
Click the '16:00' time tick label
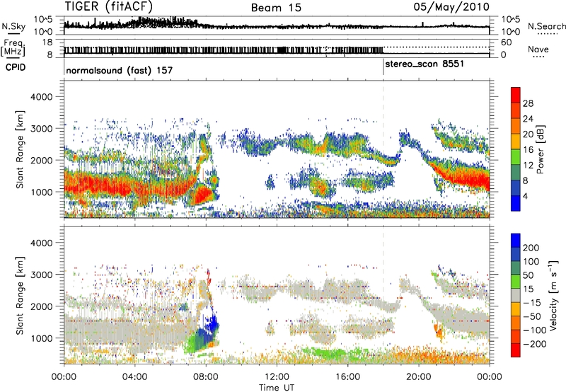(347, 377)
